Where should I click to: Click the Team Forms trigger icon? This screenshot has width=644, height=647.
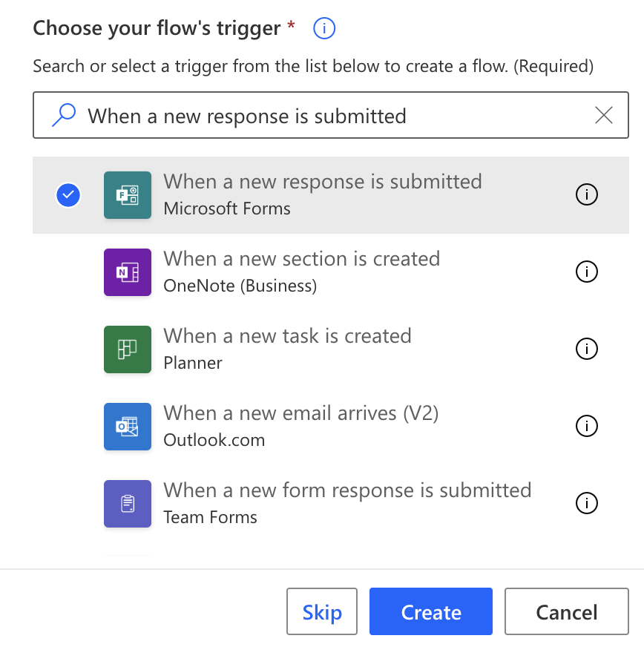128,503
